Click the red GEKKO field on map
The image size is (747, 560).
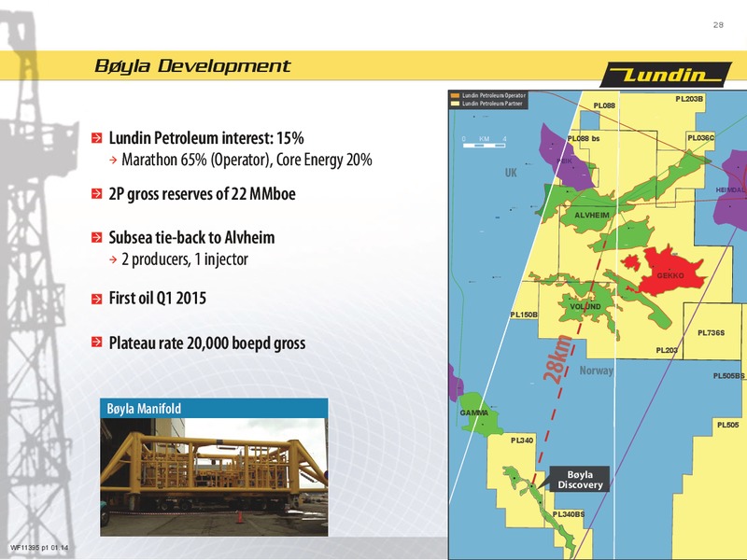point(671,272)
